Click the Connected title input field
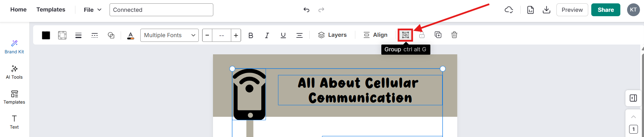644x137 pixels. pos(161,10)
